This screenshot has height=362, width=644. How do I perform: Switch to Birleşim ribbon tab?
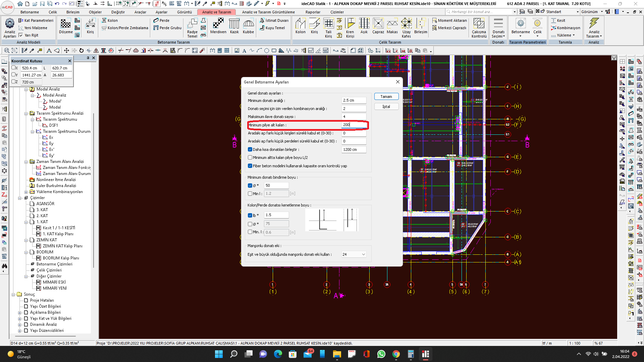pyautogui.click(x=73, y=12)
